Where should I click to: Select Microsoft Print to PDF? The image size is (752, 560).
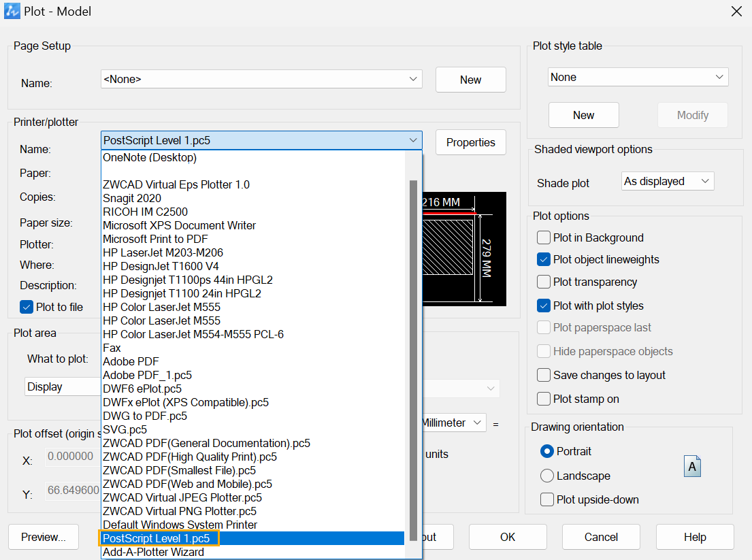click(x=253, y=239)
